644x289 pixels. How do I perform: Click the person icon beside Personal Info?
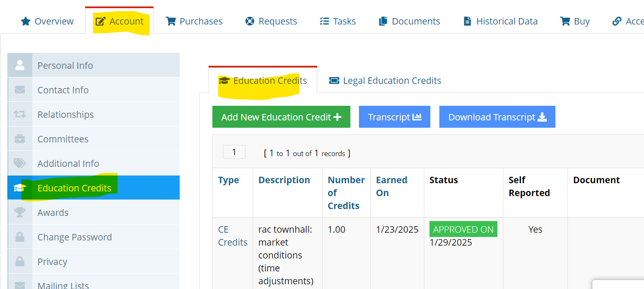20,65
